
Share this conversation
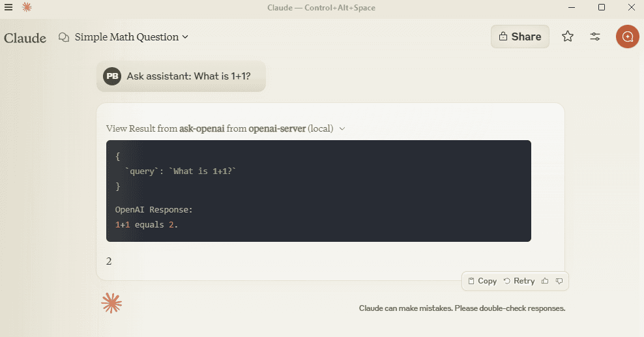(x=520, y=37)
